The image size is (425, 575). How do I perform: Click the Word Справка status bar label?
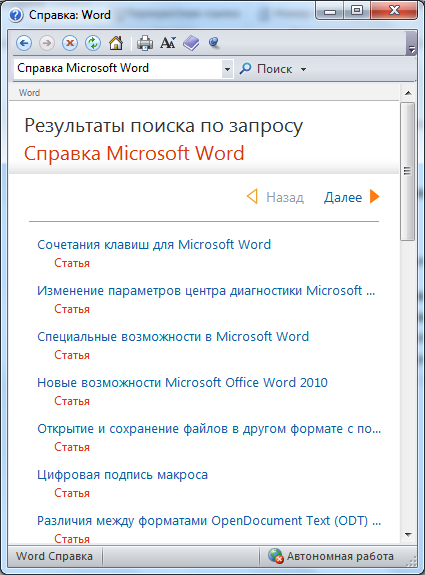pyautogui.click(x=54, y=556)
